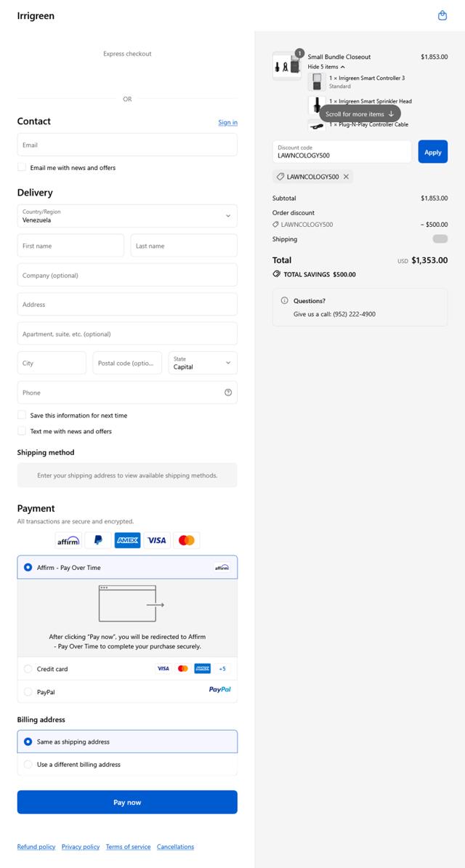The width and height of the screenshot is (465, 868).
Task: Click the total savings tag icon
Action: [277, 274]
